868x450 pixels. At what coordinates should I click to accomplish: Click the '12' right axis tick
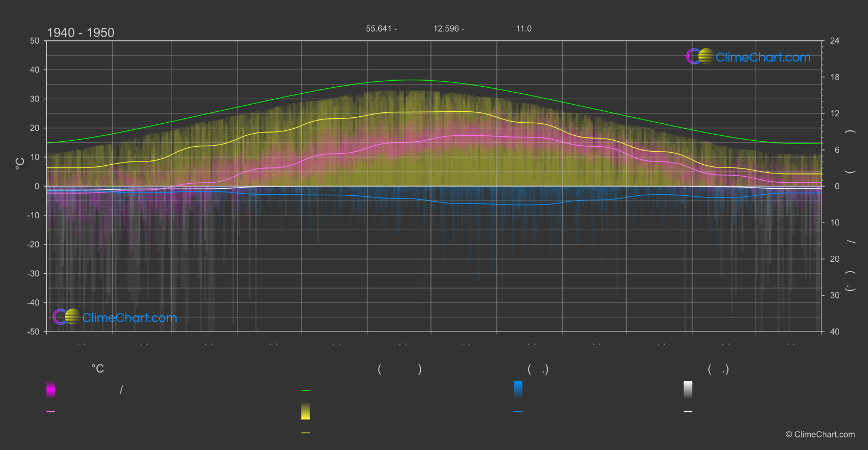(835, 113)
